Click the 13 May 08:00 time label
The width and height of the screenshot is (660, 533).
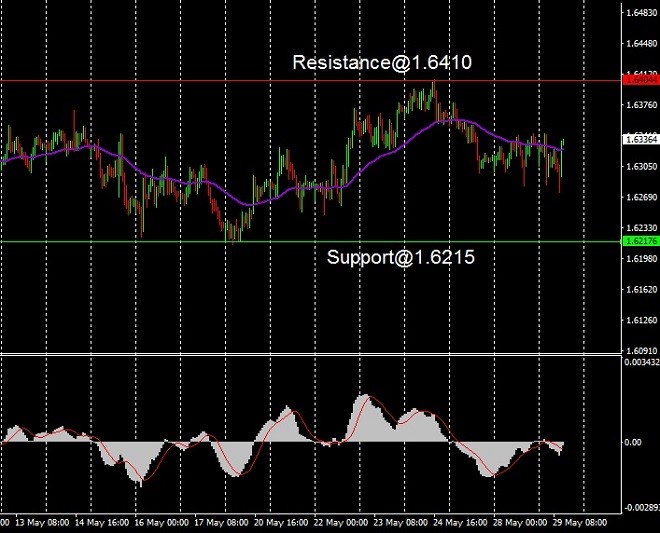pos(42,523)
